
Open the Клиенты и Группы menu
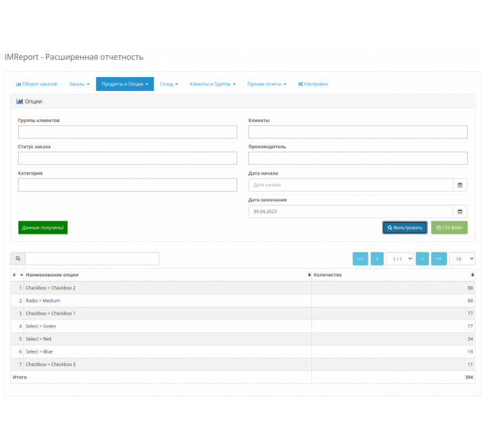coord(213,84)
